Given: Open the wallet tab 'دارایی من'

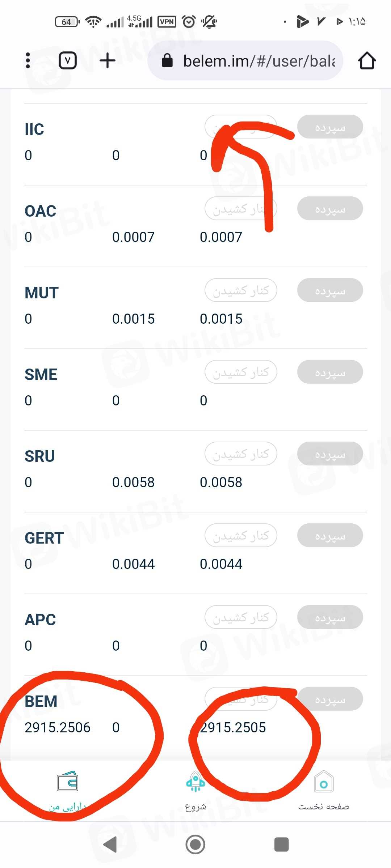Looking at the screenshot, I should click(68, 790).
